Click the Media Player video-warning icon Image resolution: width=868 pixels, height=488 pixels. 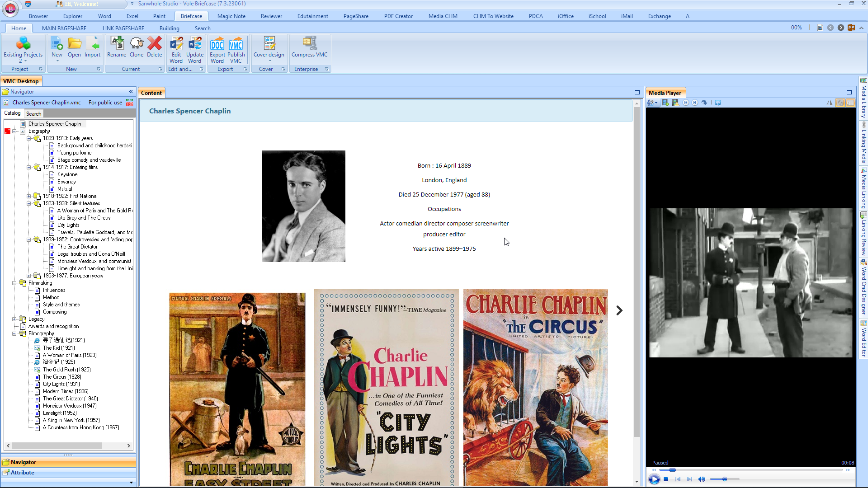point(675,103)
